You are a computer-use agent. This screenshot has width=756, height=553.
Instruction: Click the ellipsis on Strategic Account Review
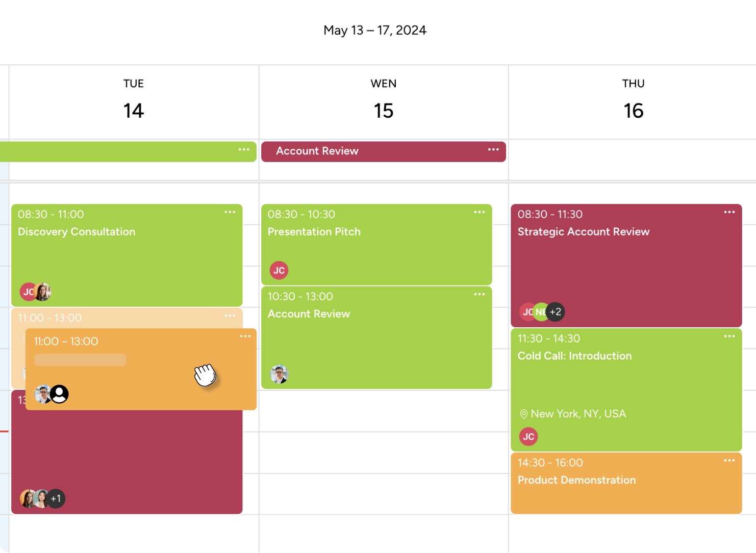pos(729,212)
